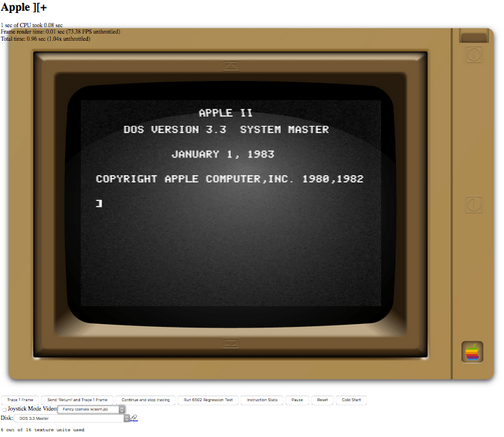Open the Disk selection dropdown

point(72,418)
